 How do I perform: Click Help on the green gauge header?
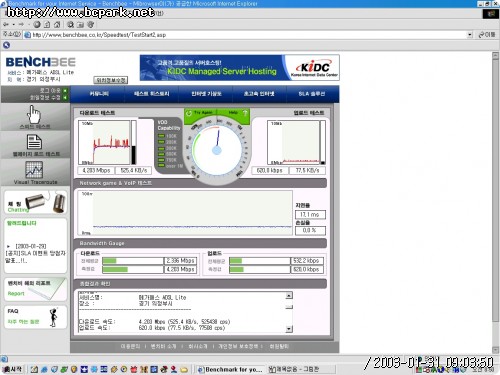[233, 113]
